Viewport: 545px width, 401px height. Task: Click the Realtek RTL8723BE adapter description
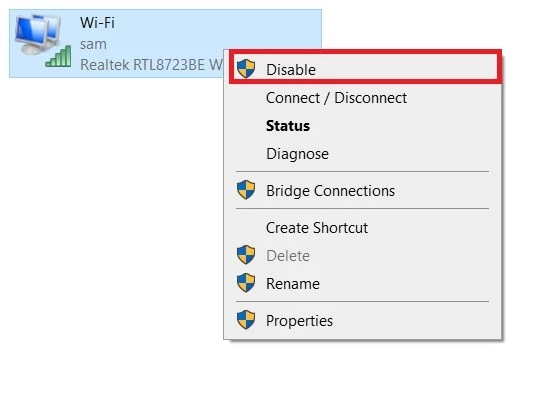151,65
